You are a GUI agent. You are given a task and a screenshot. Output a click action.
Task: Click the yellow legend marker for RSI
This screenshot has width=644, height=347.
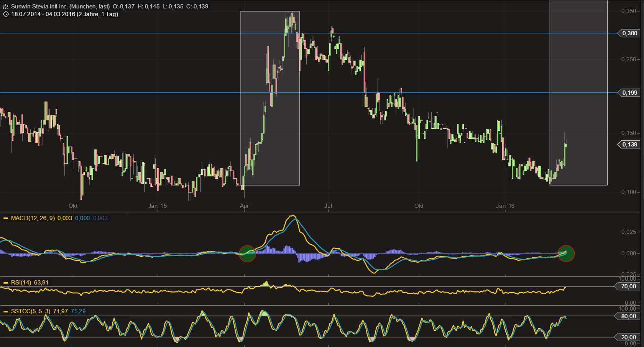[6, 283]
